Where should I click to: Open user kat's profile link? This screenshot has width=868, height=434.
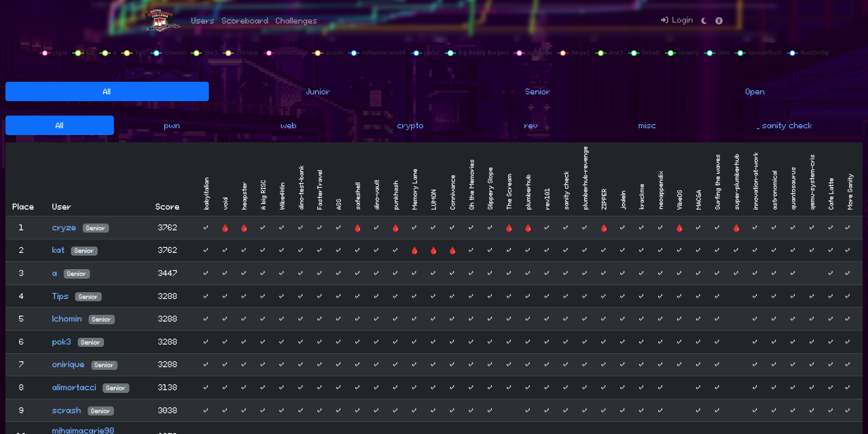pyautogui.click(x=58, y=250)
